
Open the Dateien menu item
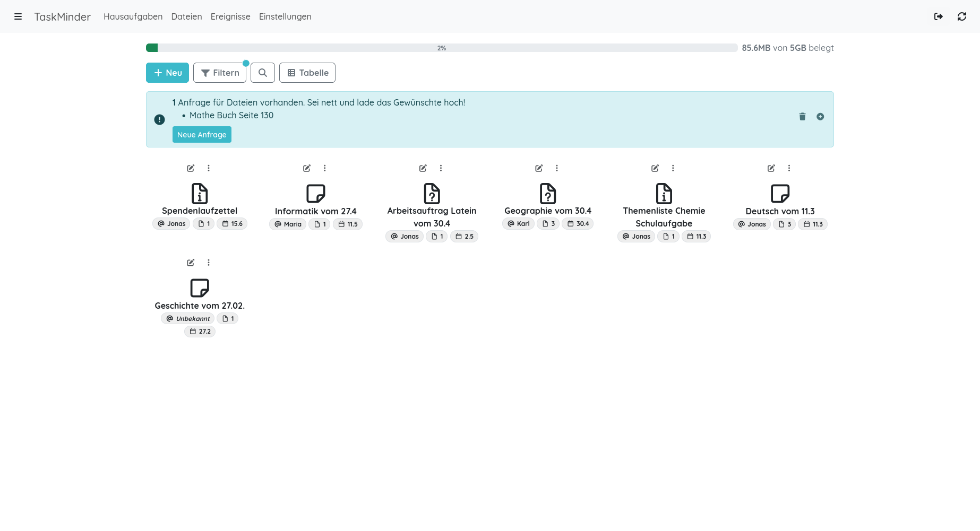(186, 16)
